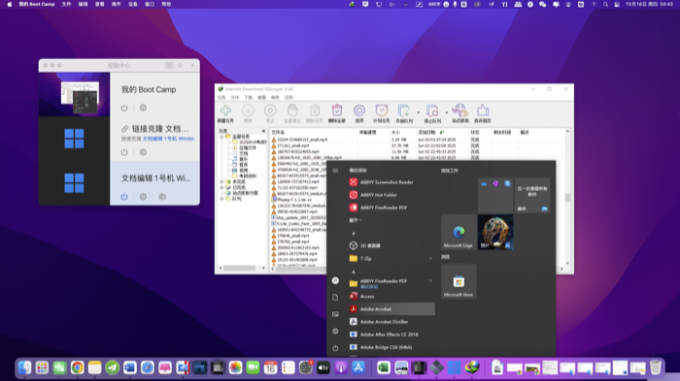Open the Start menu Documents icon
This screenshot has height=381, width=680.
[335, 297]
